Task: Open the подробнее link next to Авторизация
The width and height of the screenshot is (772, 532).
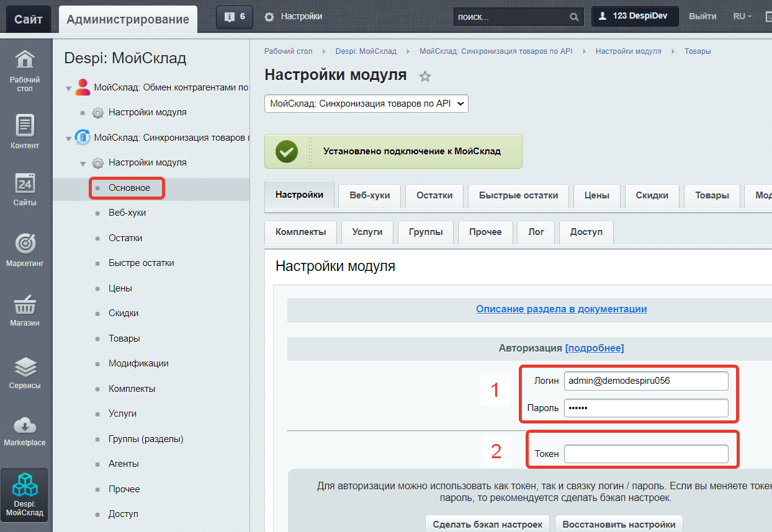Action: pos(595,348)
